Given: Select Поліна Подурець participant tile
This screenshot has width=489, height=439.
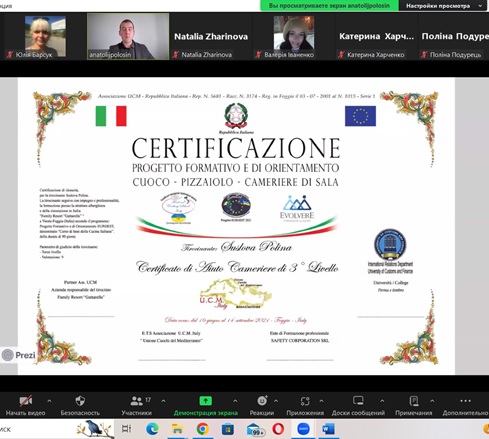Looking at the screenshot, I should [x=454, y=37].
